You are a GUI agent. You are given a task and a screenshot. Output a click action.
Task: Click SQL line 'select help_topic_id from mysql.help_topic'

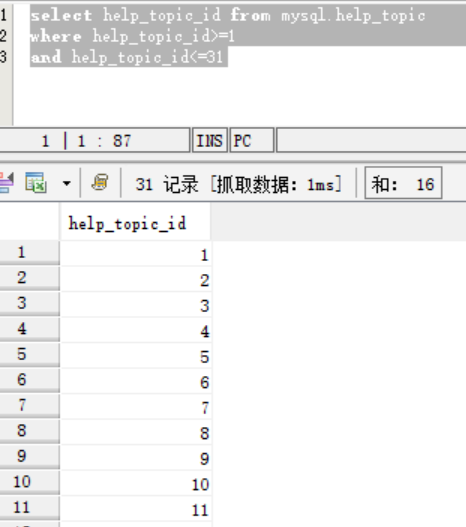click(x=227, y=15)
